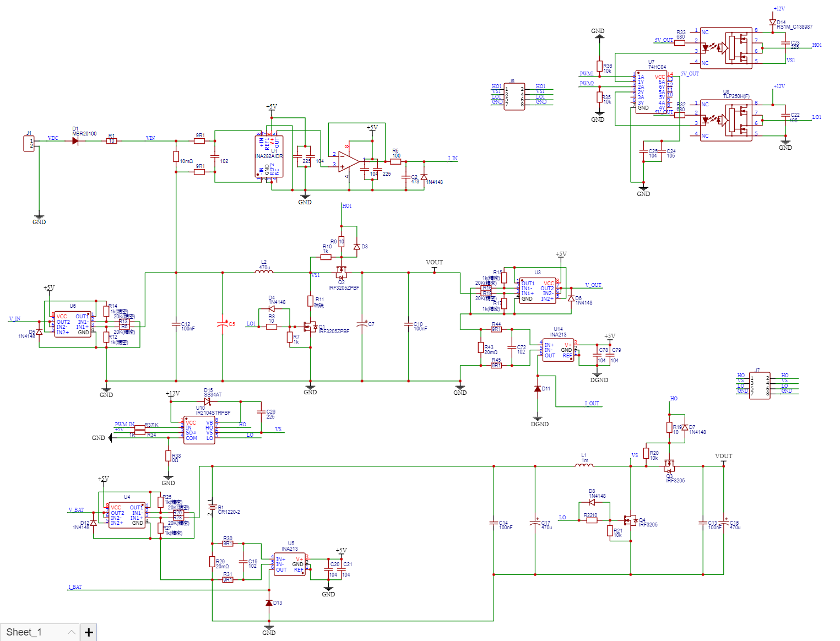Select the D4 1N4148 diode symbol
The width and height of the screenshot is (840, 641).
pyautogui.click(x=272, y=309)
